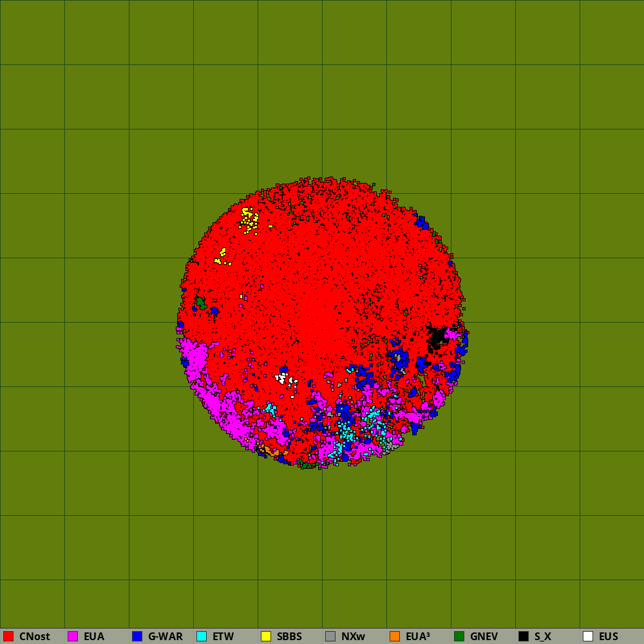Viewport: 644px width, 644px height.
Task: Select the EUA legend label
Action: pyautogui.click(x=94, y=636)
